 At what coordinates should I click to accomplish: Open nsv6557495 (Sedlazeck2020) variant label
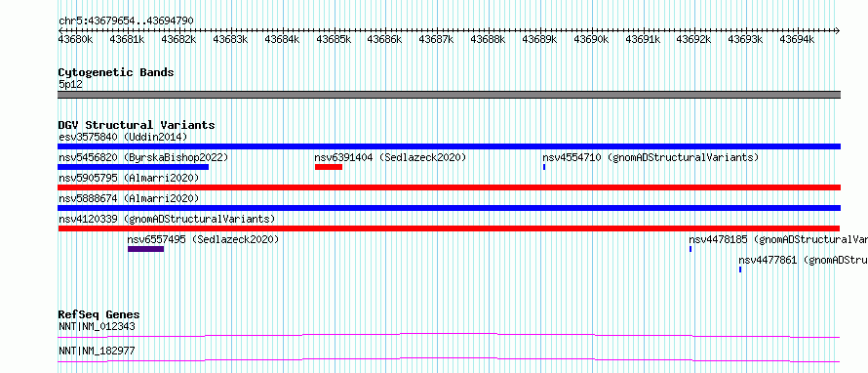click(203, 239)
